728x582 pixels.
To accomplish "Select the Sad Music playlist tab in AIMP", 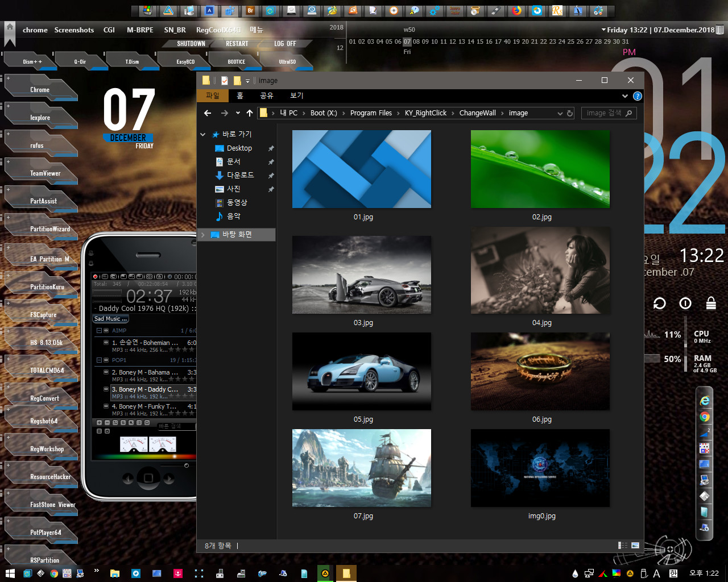I will [x=111, y=319].
